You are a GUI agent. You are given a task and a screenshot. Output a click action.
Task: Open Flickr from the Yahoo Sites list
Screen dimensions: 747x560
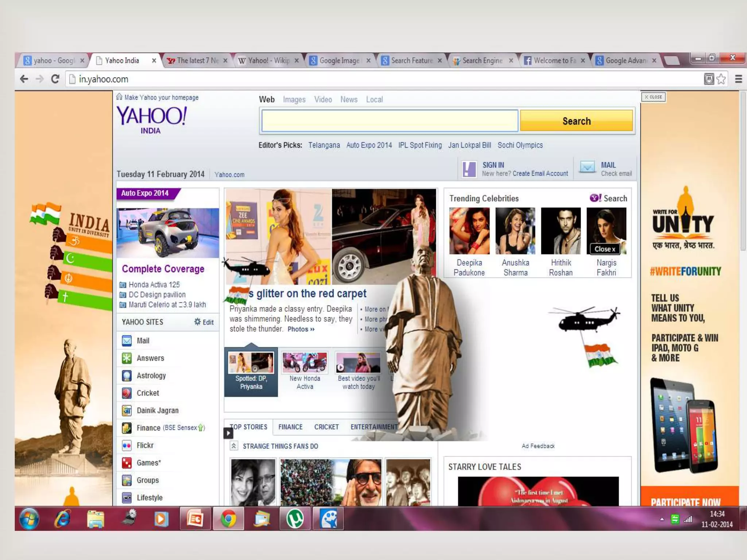(x=145, y=445)
